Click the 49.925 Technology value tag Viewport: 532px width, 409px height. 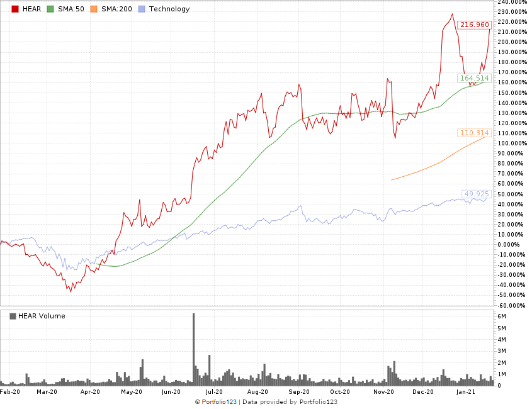click(477, 194)
